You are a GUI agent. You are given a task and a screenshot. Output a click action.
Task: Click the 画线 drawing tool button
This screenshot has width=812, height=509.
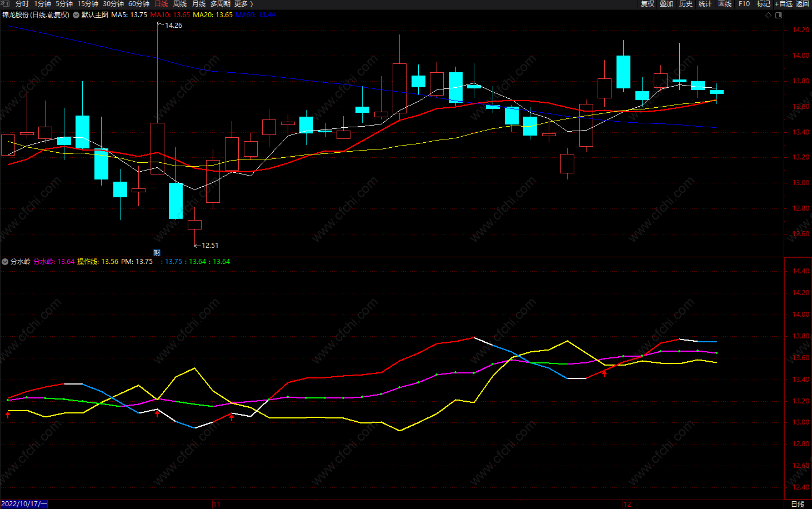pyautogui.click(x=725, y=4)
